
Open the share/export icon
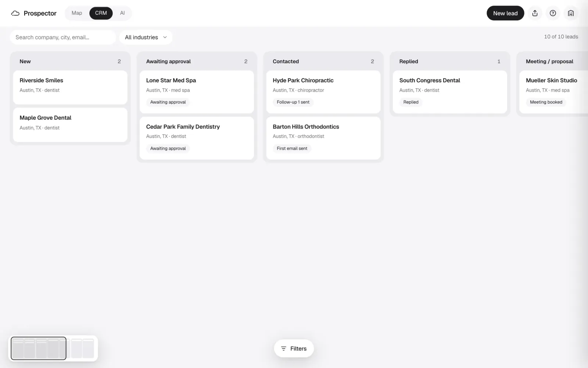pos(535,13)
